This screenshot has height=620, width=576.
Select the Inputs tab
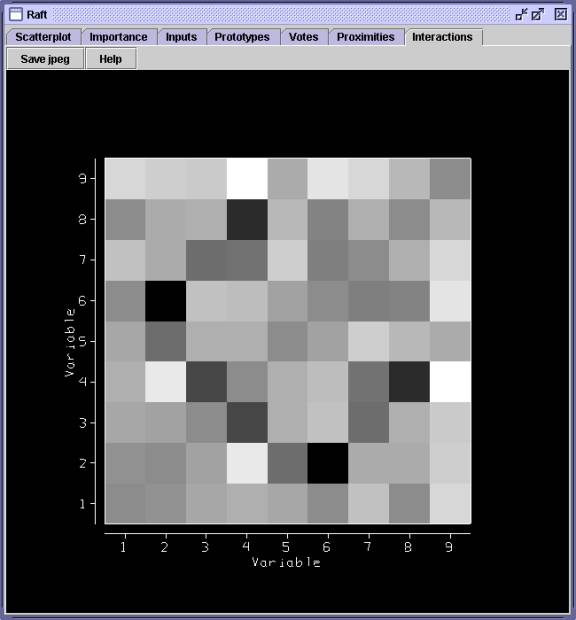click(x=181, y=37)
